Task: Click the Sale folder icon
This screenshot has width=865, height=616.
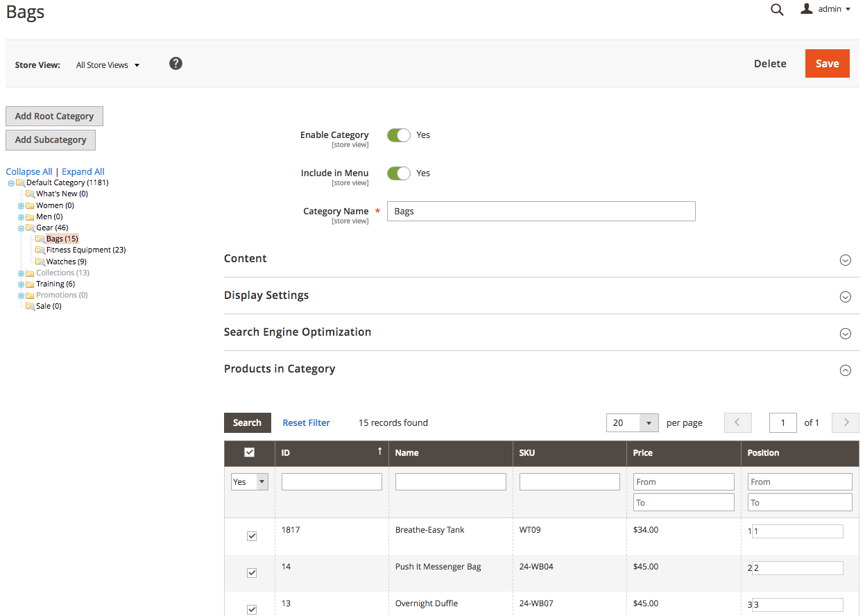Action: click(x=30, y=306)
